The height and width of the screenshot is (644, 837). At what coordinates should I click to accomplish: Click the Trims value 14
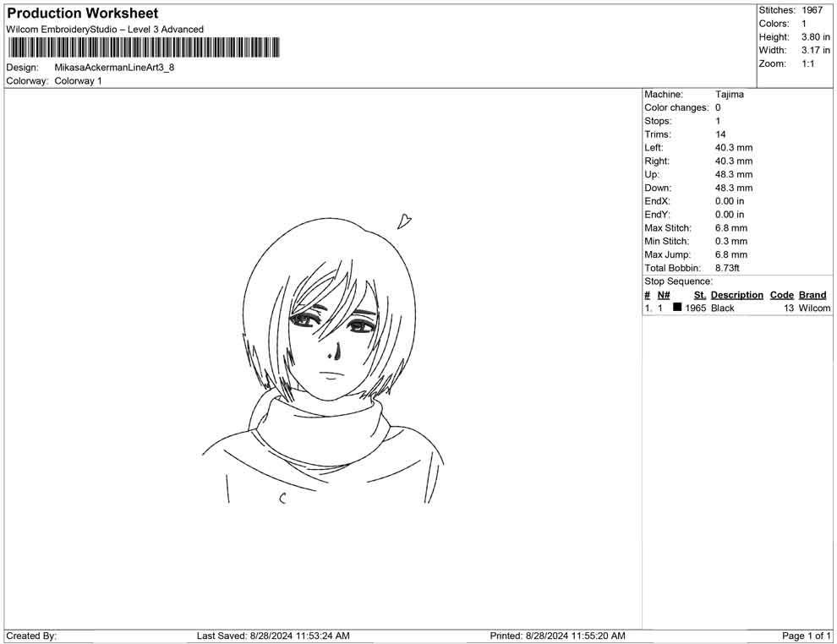coord(720,134)
